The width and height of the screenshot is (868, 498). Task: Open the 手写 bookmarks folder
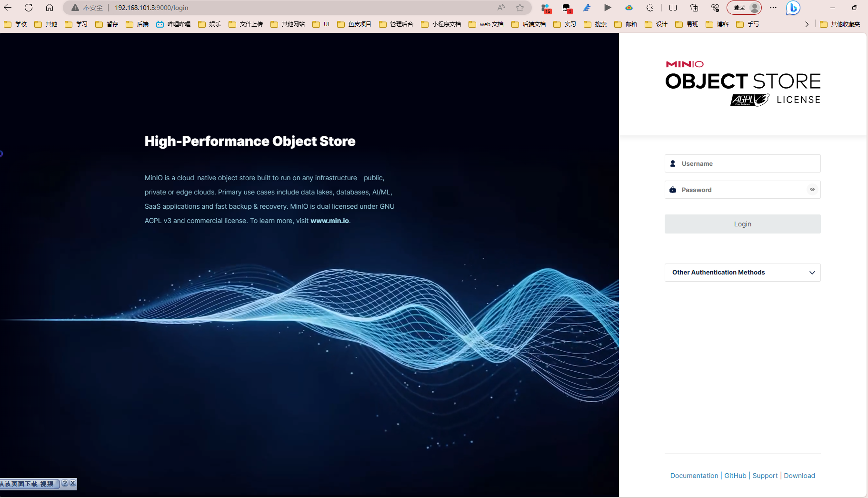[x=748, y=24]
